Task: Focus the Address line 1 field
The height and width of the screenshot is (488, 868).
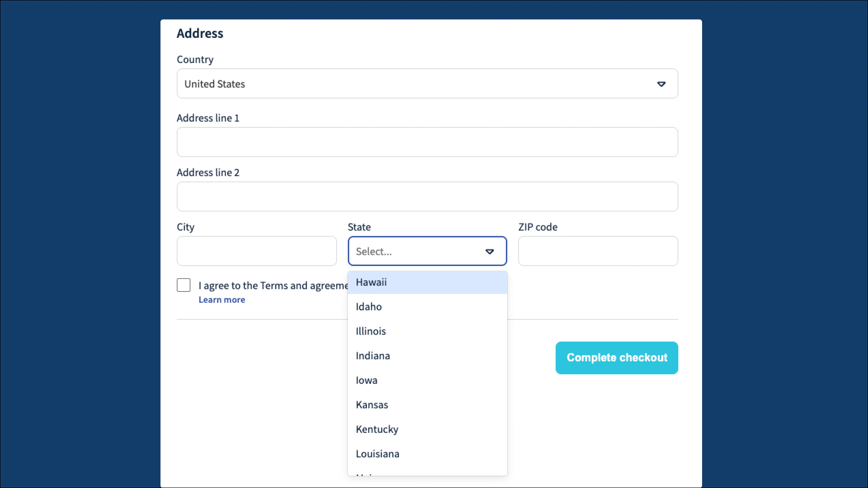Action: [427, 142]
